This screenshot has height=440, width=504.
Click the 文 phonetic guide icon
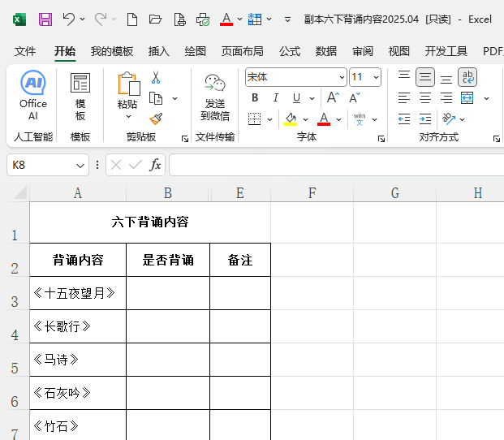(x=360, y=119)
